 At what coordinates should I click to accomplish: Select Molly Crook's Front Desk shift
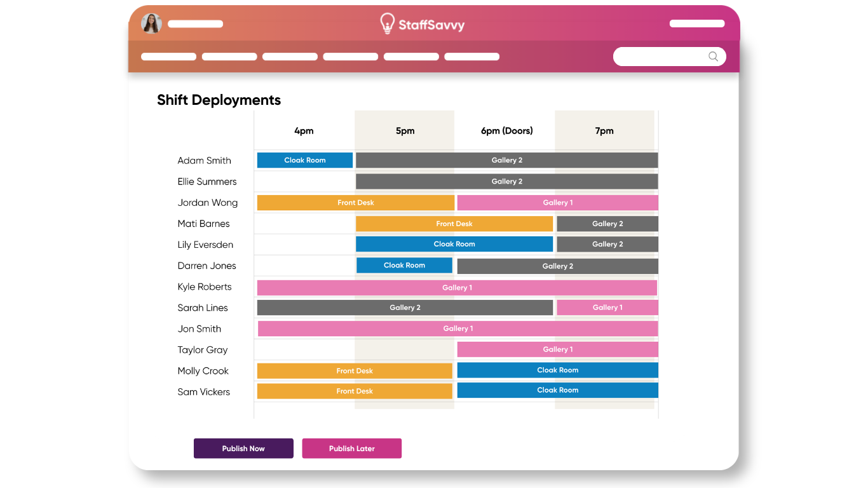tap(355, 370)
